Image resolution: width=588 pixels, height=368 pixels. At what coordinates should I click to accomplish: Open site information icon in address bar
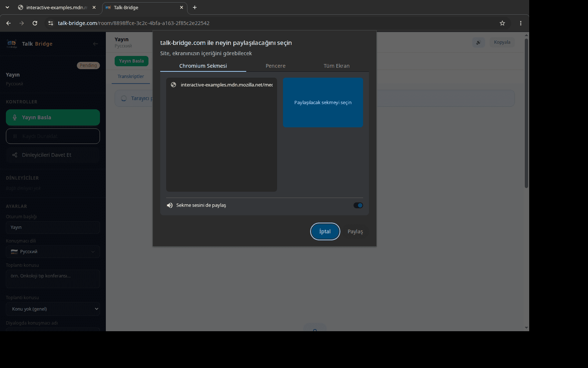(x=51, y=23)
